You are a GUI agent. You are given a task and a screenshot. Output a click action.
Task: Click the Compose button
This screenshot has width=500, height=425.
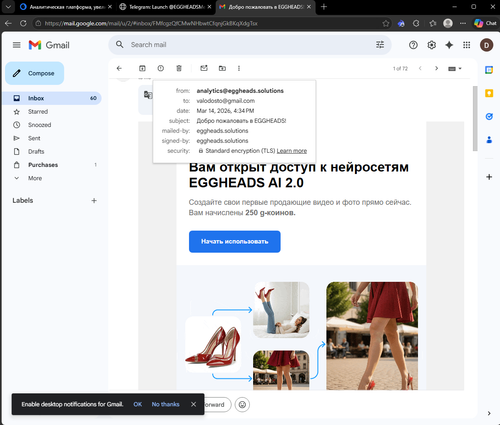coord(35,73)
